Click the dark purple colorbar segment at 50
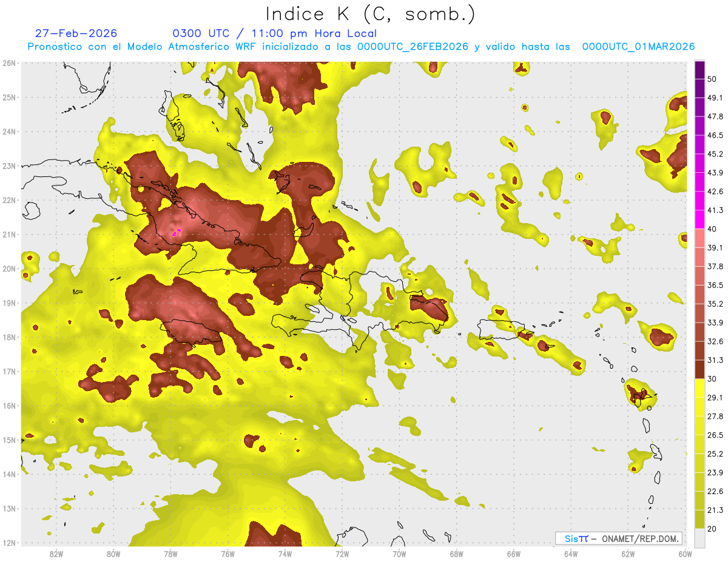The height and width of the screenshot is (562, 728). [699, 70]
